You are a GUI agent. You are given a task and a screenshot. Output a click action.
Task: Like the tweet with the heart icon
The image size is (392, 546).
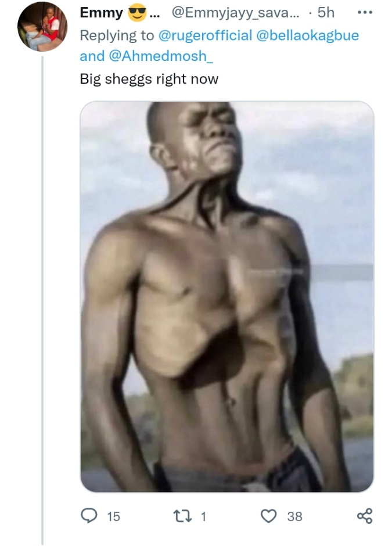(x=268, y=516)
